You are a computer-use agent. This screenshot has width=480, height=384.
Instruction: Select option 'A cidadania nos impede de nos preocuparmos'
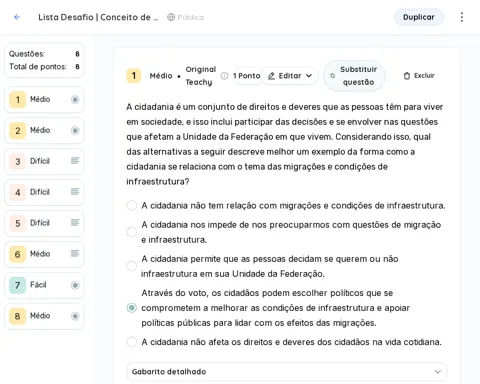[x=132, y=232]
